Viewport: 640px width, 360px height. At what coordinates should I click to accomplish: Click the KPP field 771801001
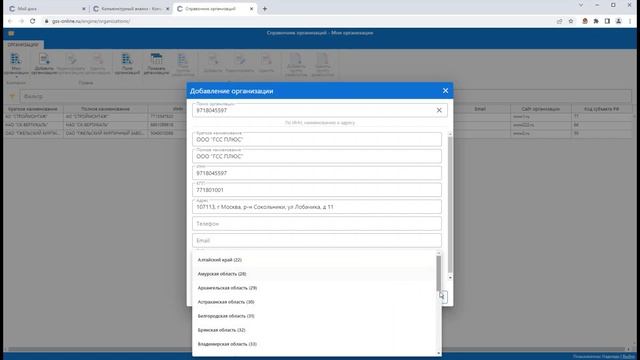pyautogui.click(x=317, y=190)
